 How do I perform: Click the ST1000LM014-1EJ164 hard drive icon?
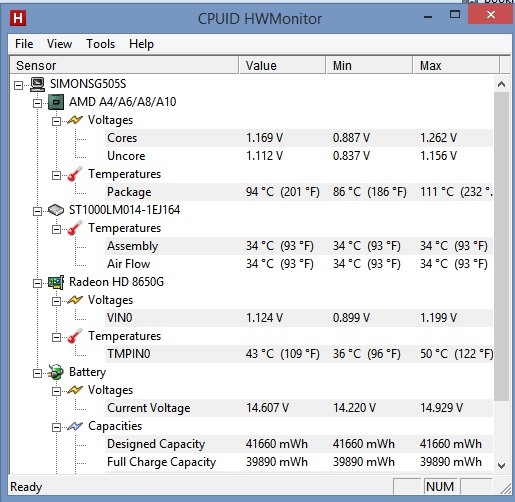56,210
